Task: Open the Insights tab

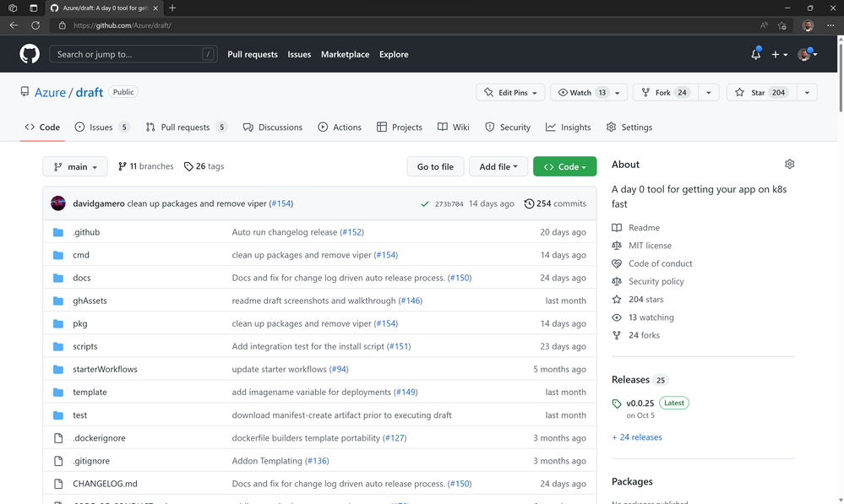Action: point(568,127)
